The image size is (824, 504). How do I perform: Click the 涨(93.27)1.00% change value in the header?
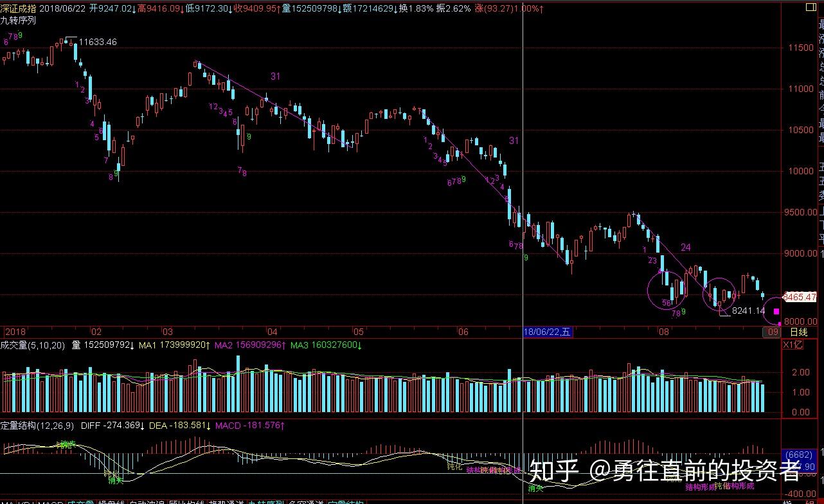point(510,9)
